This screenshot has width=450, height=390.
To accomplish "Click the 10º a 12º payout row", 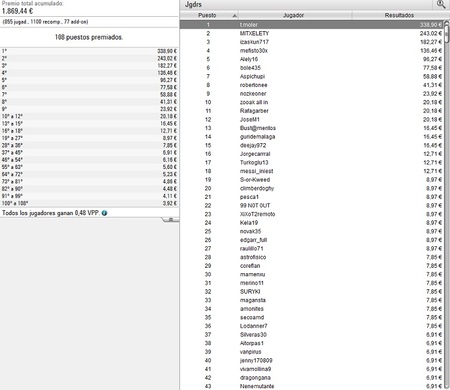I will point(89,116).
